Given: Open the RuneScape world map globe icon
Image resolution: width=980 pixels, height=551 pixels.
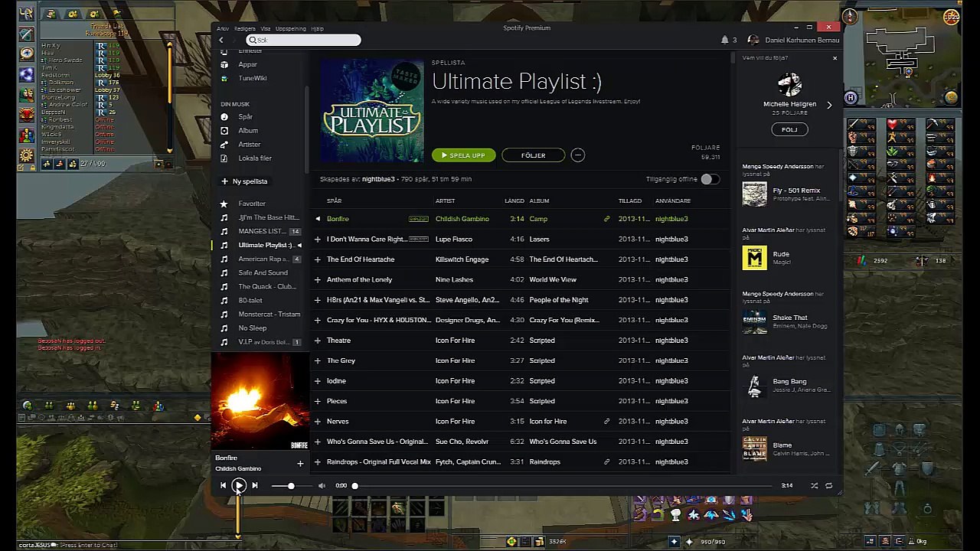Looking at the screenshot, I should tap(951, 97).
